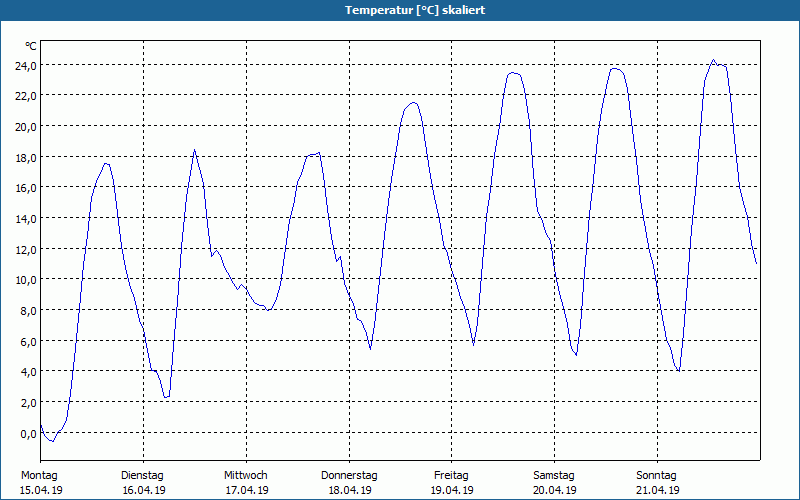Click the Mittwoch day label
The width and height of the screenshot is (800, 500).
point(246,476)
